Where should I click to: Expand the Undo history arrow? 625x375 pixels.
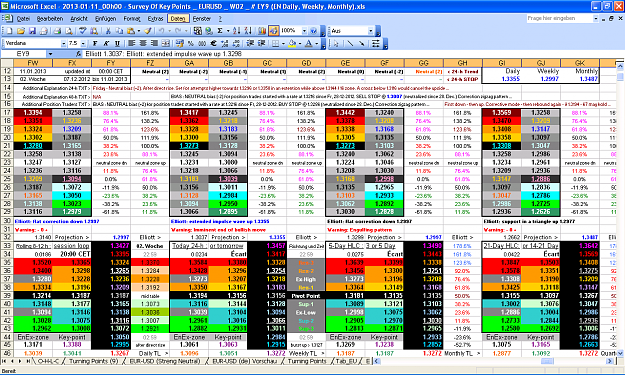(x=169, y=31)
